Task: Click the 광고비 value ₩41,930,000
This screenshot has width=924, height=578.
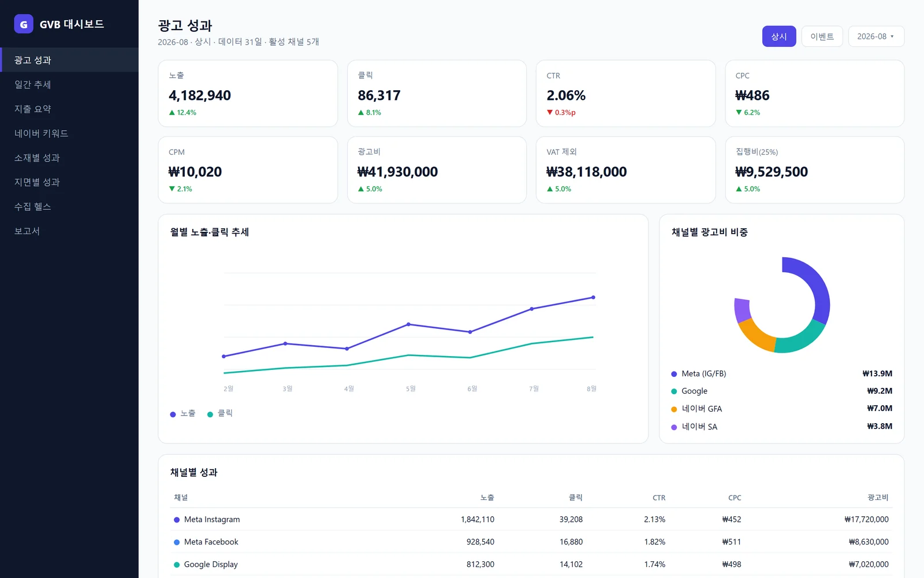Action: tap(398, 172)
